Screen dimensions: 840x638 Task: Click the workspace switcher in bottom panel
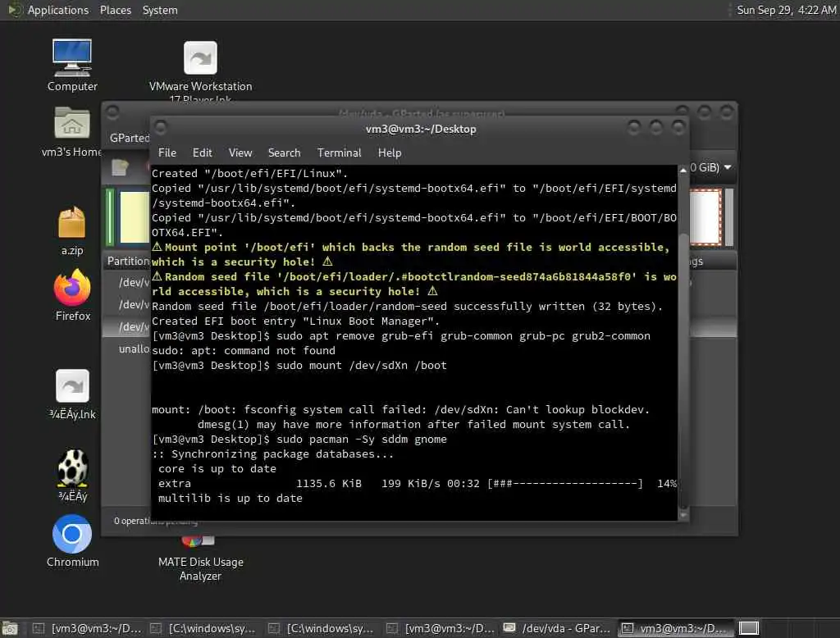(x=748, y=628)
